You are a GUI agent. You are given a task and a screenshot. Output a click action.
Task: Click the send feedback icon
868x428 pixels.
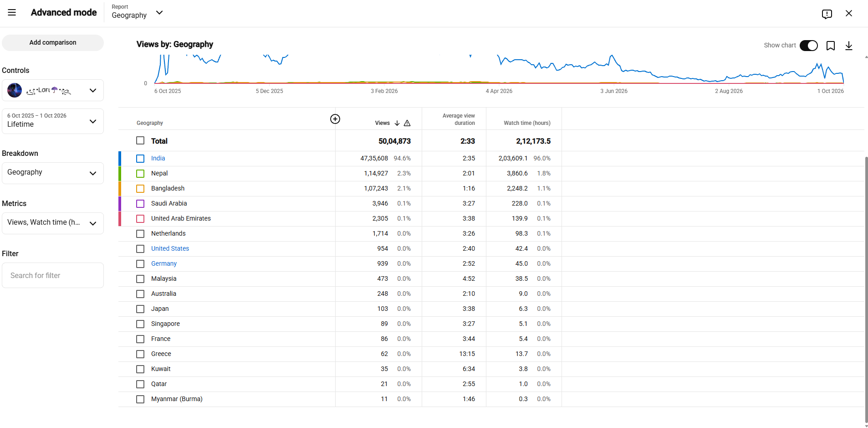click(x=827, y=14)
